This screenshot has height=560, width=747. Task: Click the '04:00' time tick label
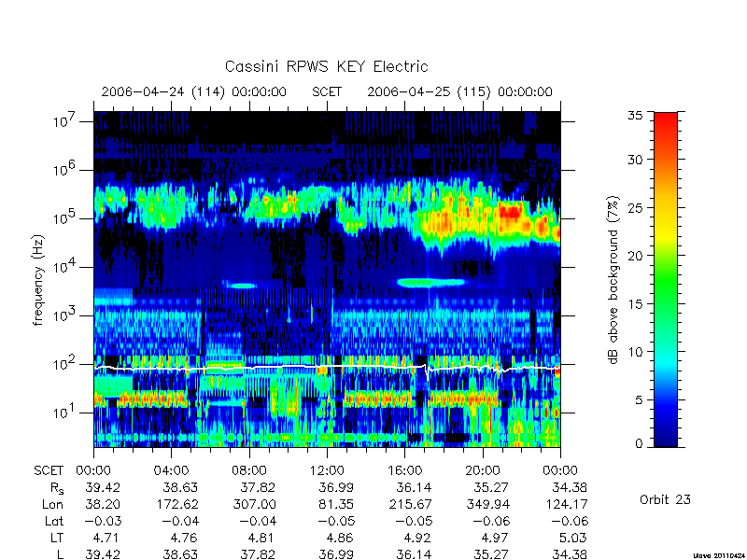tap(171, 470)
